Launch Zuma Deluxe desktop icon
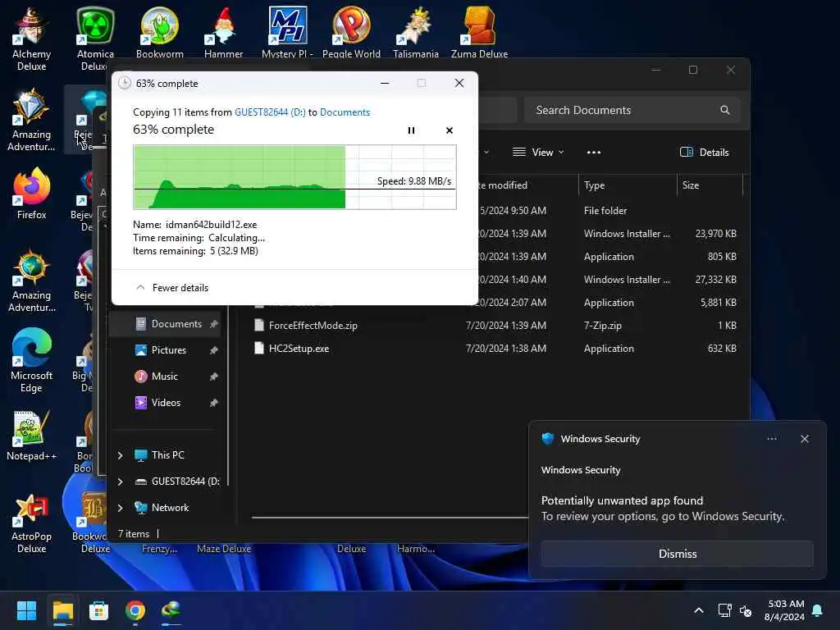This screenshot has width=840, height=630. click(479, 32)
